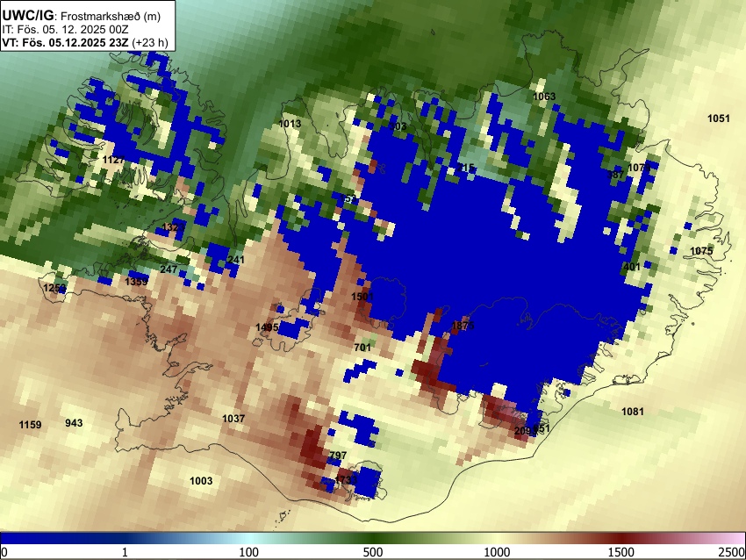746x560 pixels.
Task: Click the 'VT: Fös. 05.12.2025 23Z (+23 h)' line
Action: tap(85, 42)
